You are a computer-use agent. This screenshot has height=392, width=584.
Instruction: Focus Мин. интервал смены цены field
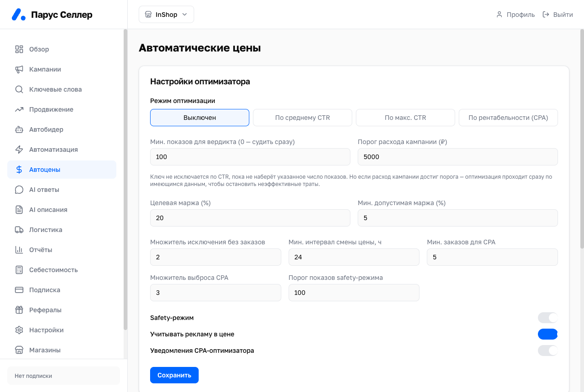point(354,257)
